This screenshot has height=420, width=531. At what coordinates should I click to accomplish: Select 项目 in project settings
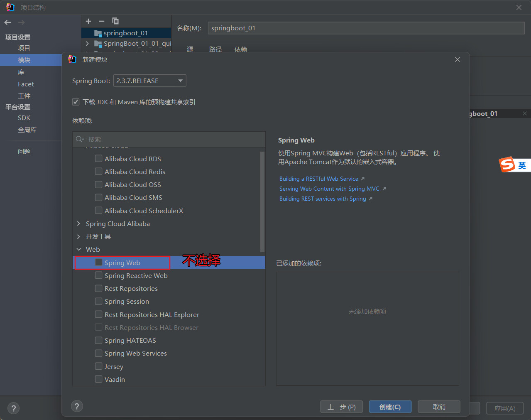pyautogui.click(x=24, y=48)
